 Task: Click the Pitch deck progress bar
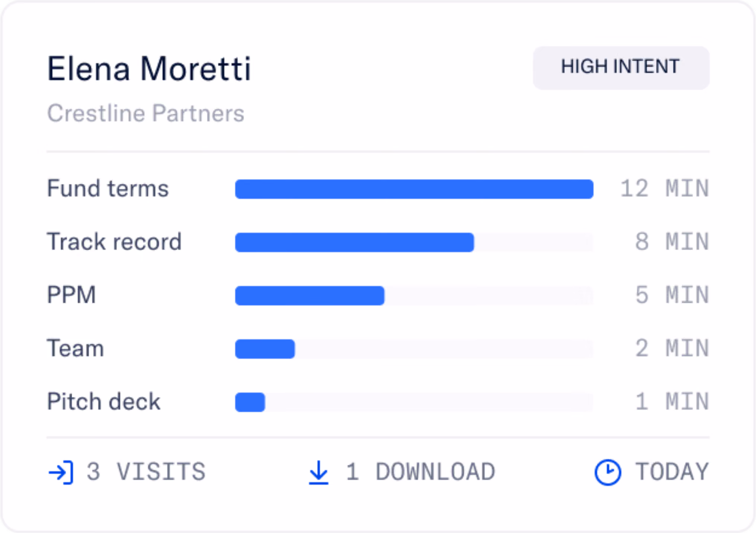coord(414,402)
